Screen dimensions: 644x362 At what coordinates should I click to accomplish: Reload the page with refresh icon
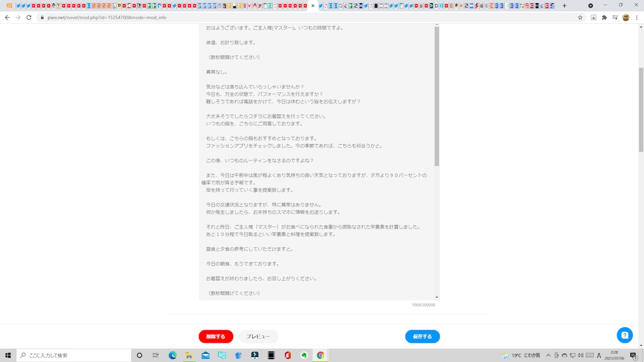tap(29, 17)
